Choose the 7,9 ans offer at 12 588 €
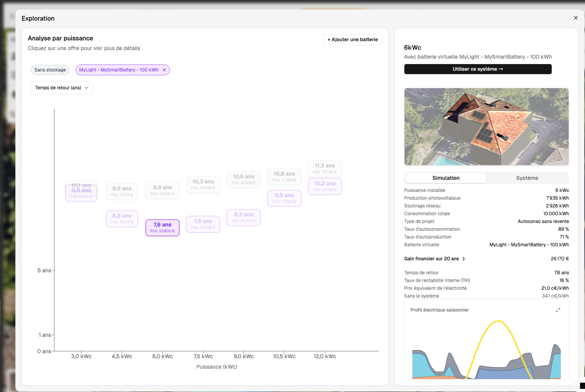Image resolution: width=585 pixels, height=392 pixels. [203, 224]
